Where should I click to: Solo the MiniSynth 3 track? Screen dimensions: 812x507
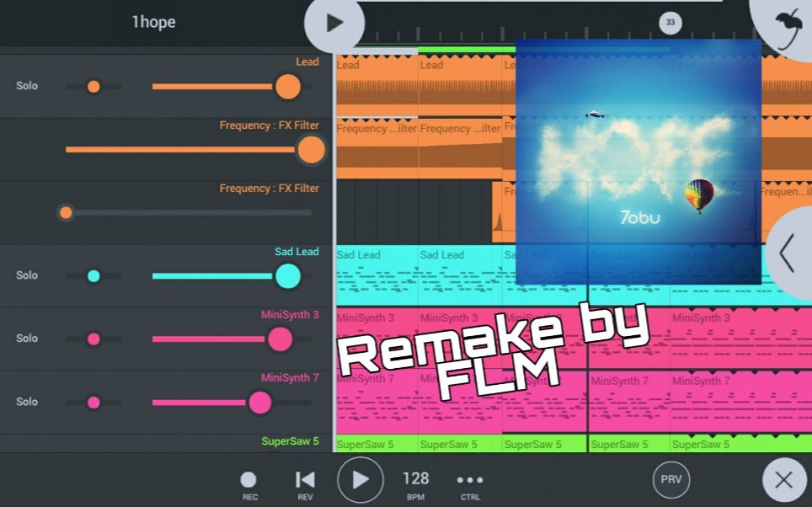coord(27,339)
